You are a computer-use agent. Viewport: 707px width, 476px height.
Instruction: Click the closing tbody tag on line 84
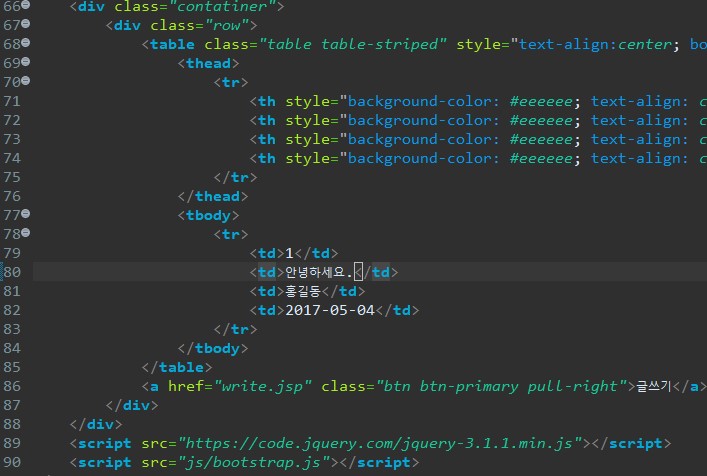pyautogui.click(x=213, y=348)
